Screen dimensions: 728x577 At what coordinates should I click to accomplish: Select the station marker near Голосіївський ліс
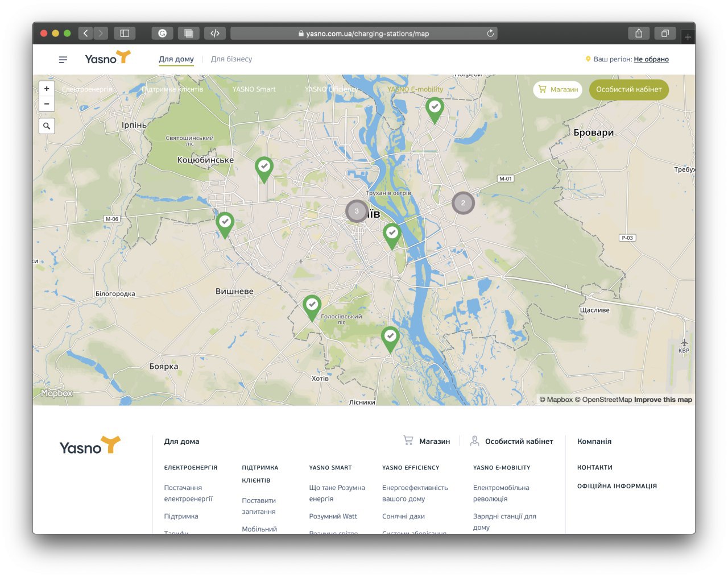point(312,308)
